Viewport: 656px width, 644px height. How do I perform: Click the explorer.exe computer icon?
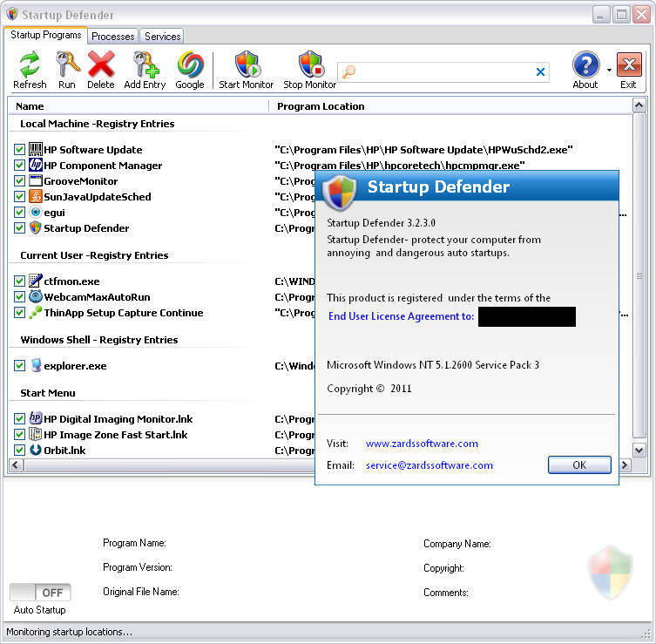[x=36, y=365]
